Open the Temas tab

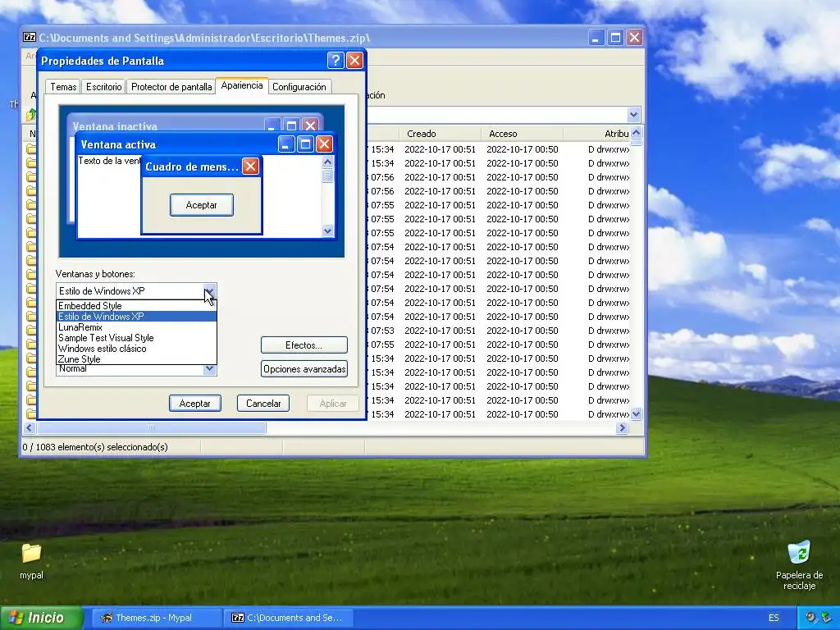[x=63, y=87]
